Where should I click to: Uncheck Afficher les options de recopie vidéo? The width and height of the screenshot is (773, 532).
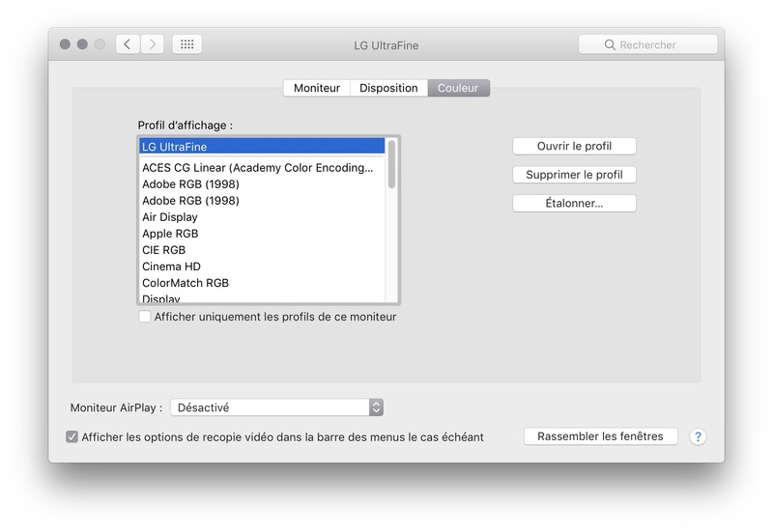72,436
